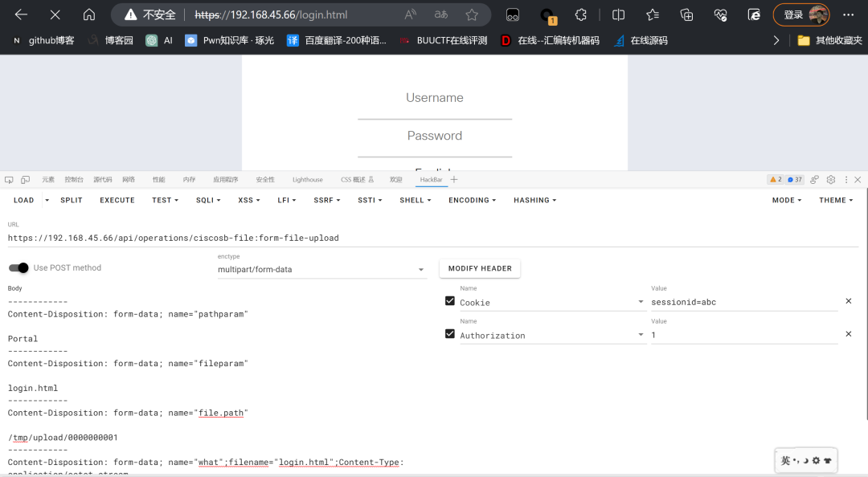Open the glasses-face extension icon
Screen dimensions: 868x477
tap(513, 15)
